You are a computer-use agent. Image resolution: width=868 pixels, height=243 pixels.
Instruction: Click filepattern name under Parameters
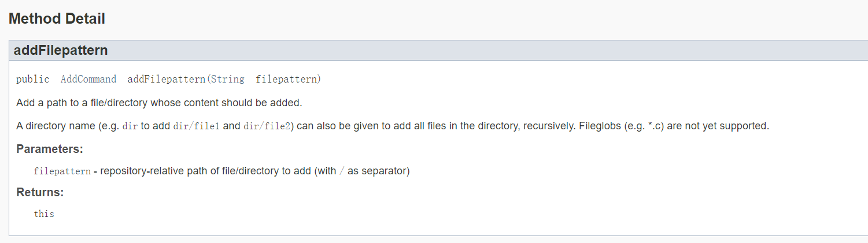pos(62,171)
